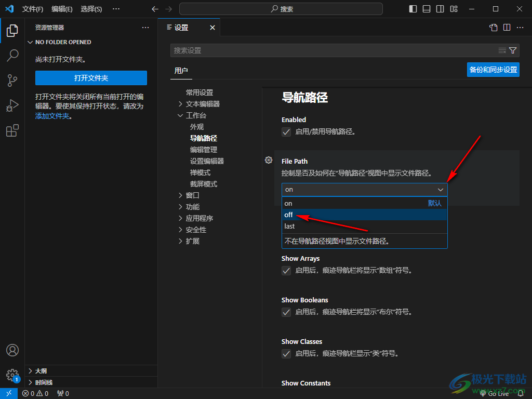Click the Open Settings (JSON) icon
This screenshot has width=532, height=399.
(493, 28)
